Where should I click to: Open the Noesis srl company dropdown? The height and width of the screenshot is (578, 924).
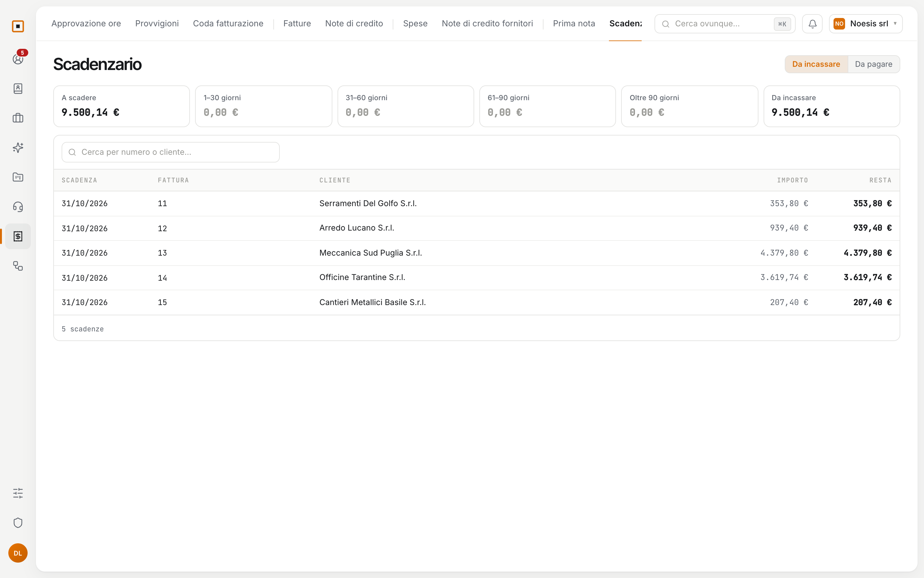click(866, 24)
